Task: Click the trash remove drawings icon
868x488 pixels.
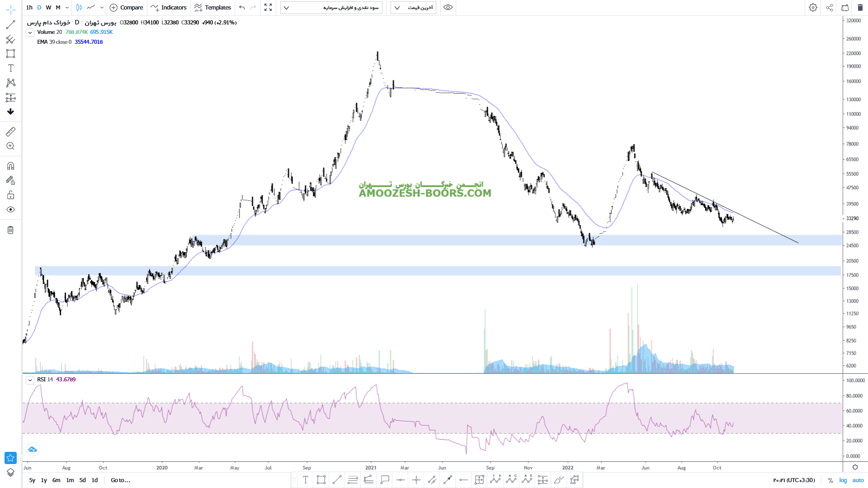Action: coord(10,230)
